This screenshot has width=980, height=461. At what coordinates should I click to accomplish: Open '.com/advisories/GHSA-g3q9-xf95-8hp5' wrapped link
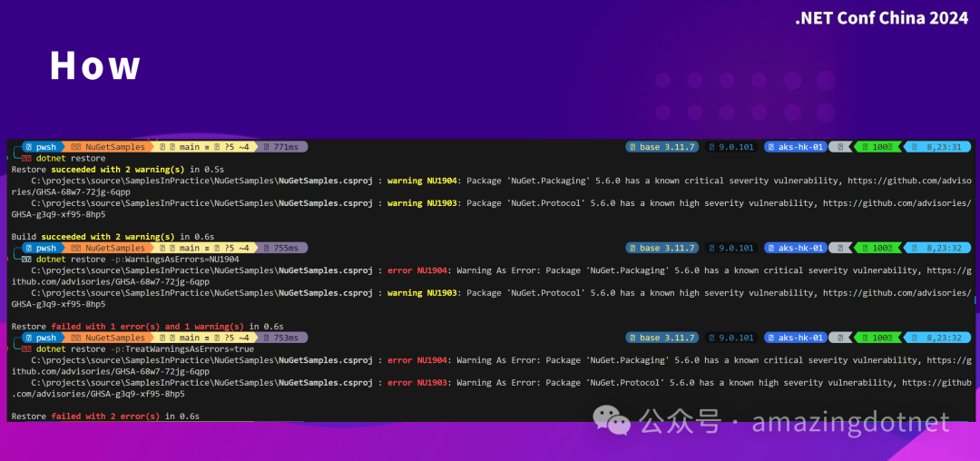[x=98, y=394]
